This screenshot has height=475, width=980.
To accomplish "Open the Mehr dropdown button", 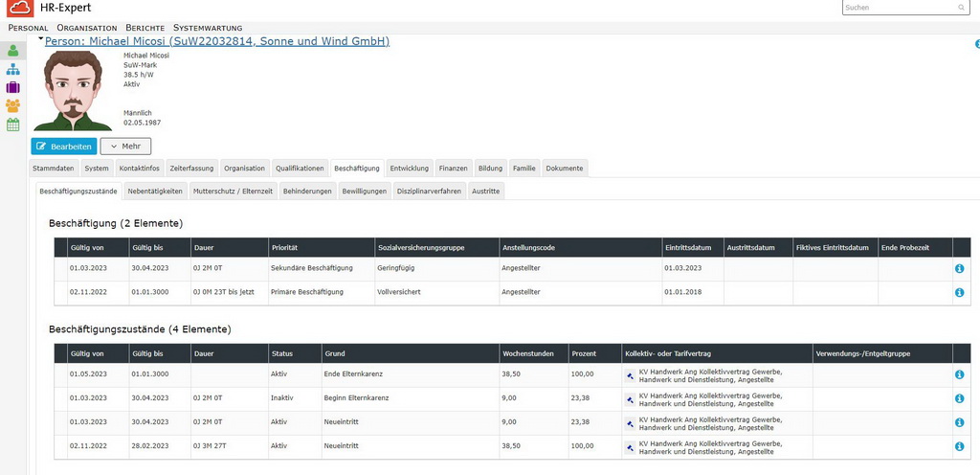I will click(125, 147).
